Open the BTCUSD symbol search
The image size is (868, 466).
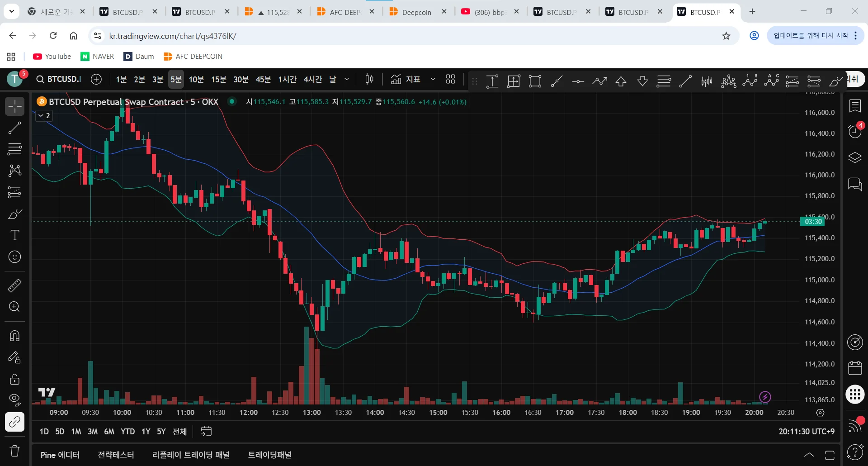point(59,79)
